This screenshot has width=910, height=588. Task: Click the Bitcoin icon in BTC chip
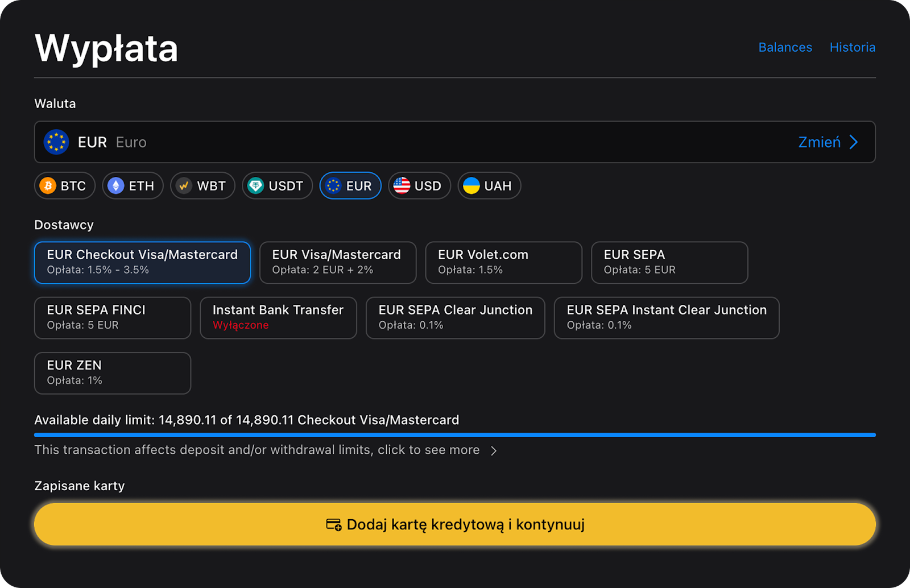tap(48, 186)
